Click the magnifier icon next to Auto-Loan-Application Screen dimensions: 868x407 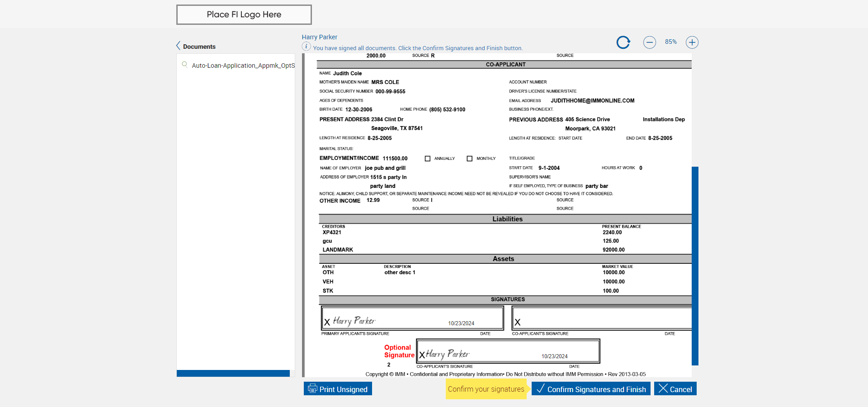(x=184, y=65)
